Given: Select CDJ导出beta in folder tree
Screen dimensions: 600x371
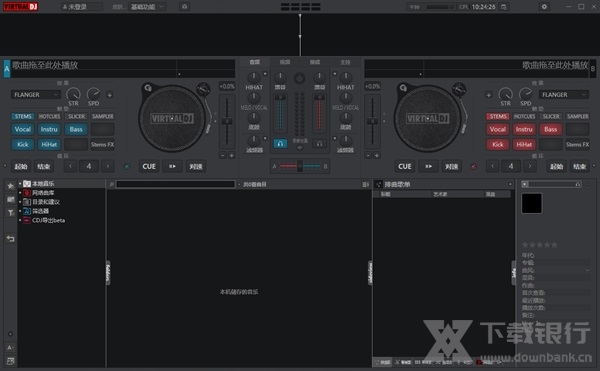Looking at the screenshot, I should (48, 220).
